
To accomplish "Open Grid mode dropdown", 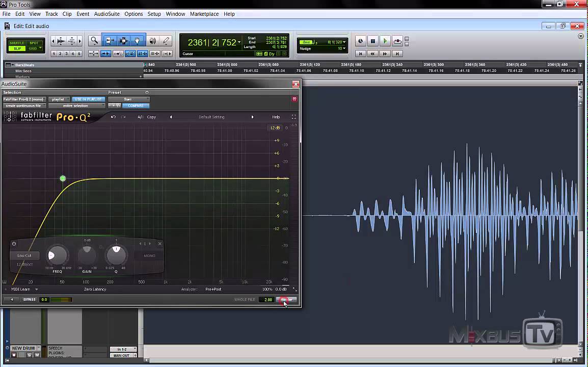I will click(x=35, y=48).
